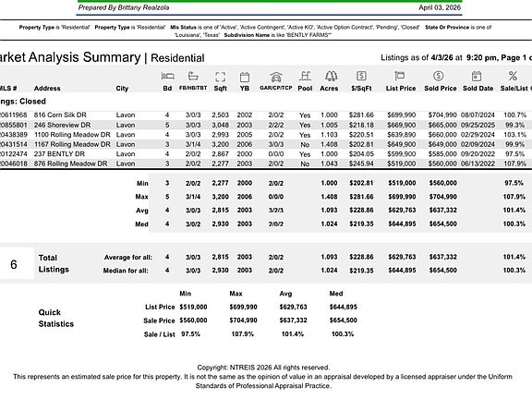Click Quick Statistics Sale Price label
The height and width of the screenshot is (399, 532).
click(x=159, y=320)
